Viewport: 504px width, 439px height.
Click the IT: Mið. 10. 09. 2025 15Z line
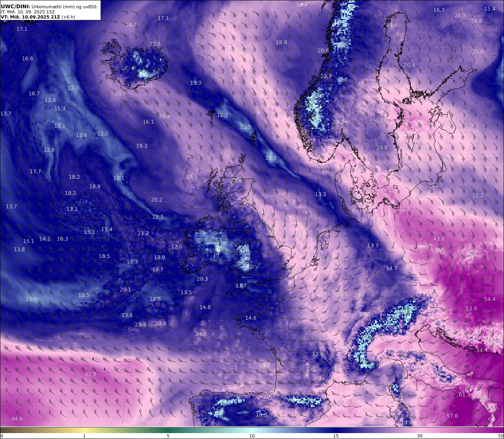pos(28,12)
